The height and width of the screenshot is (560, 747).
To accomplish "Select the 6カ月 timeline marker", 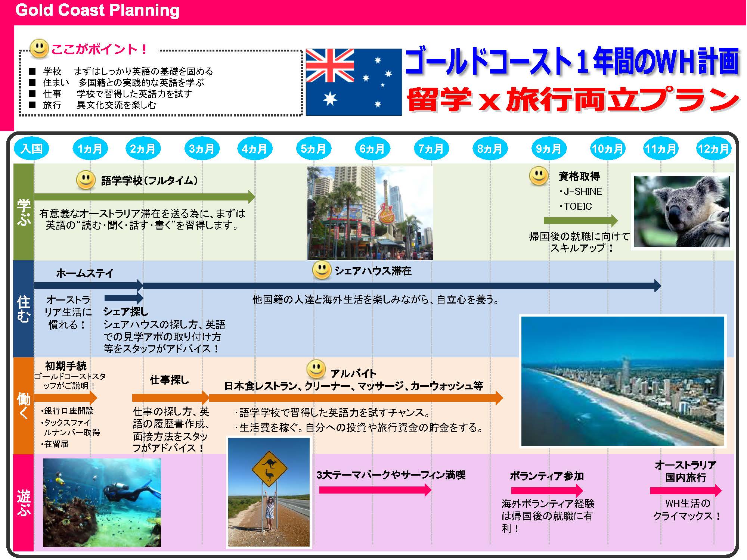I will click(x=372, y=149).
